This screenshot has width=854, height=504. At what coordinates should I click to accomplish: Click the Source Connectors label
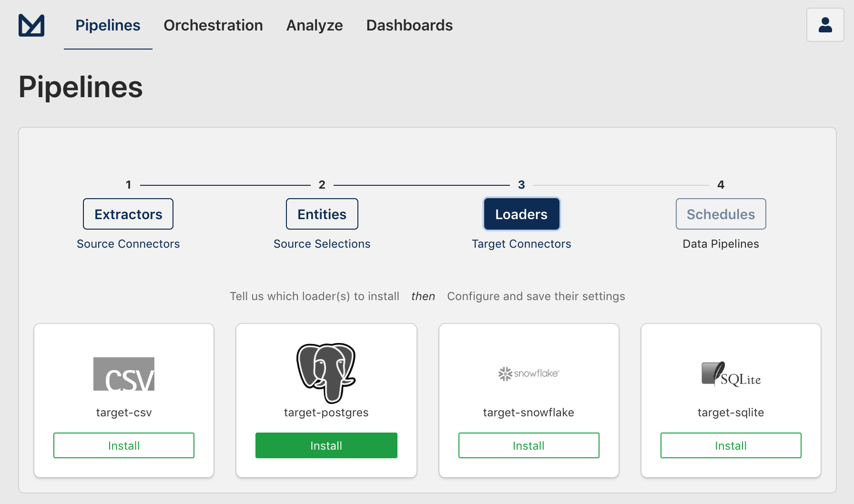(x=128, y=244)
